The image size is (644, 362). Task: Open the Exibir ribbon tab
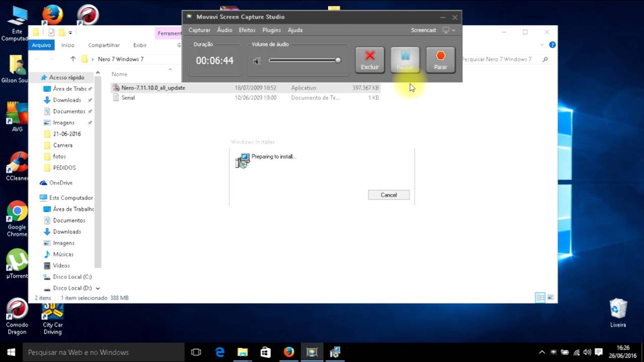click(x=140, y=45)
